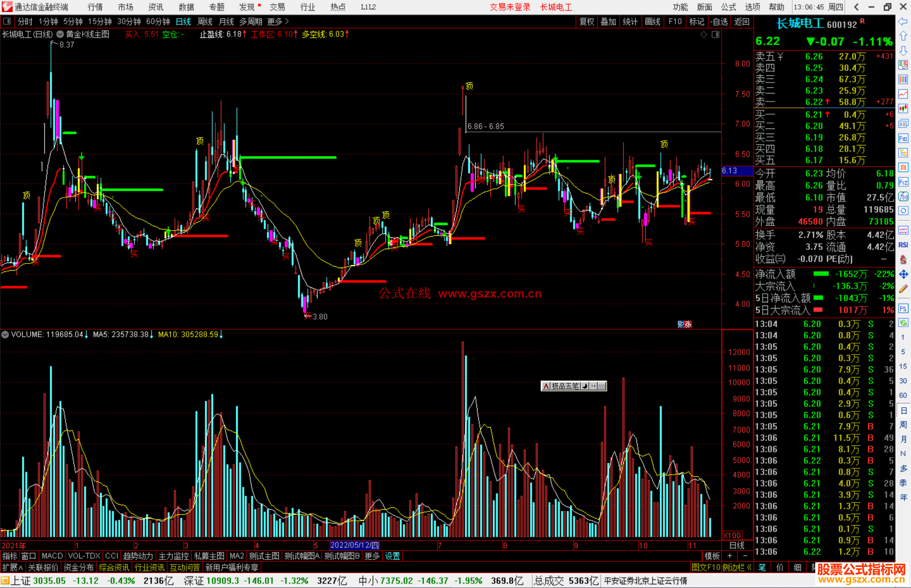The height and width of the screenshot is (588, 911).
Task: Click the pencil drawing tool icon
Action: [903, 289]
